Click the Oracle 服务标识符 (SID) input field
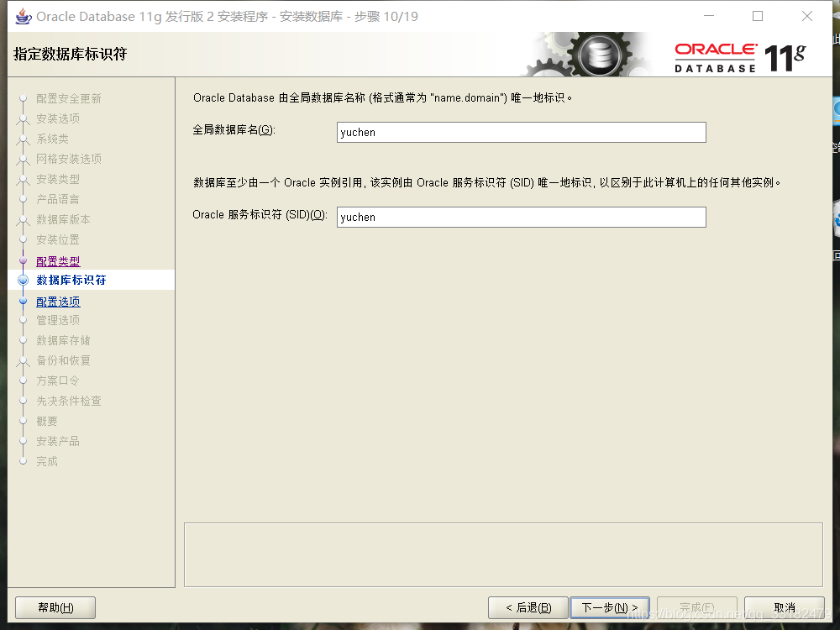Screen dimensions: 840x630 522,217
